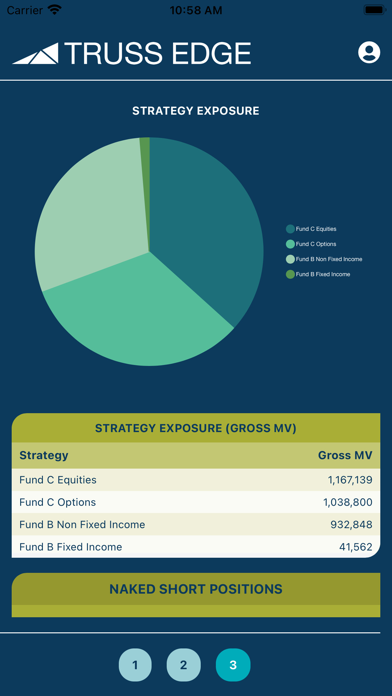392x696 pixels.
Task: Open the user profile icon
Action: [369, 52]
